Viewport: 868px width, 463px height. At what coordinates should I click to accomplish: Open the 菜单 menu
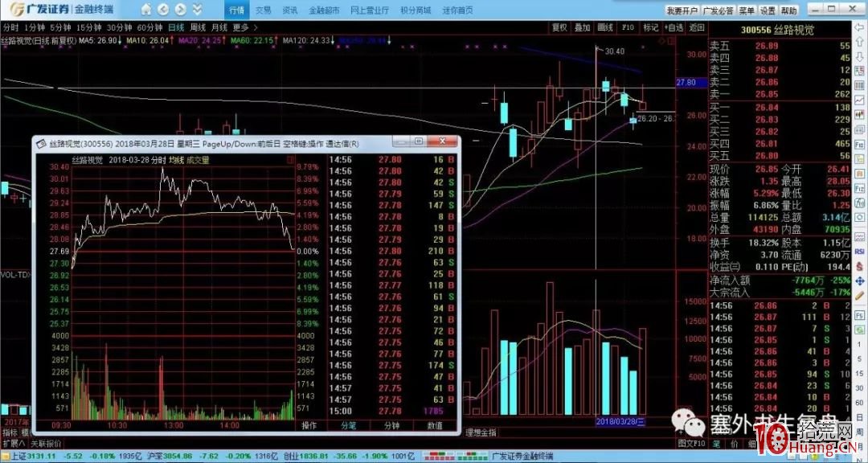(x=747, y=10)
